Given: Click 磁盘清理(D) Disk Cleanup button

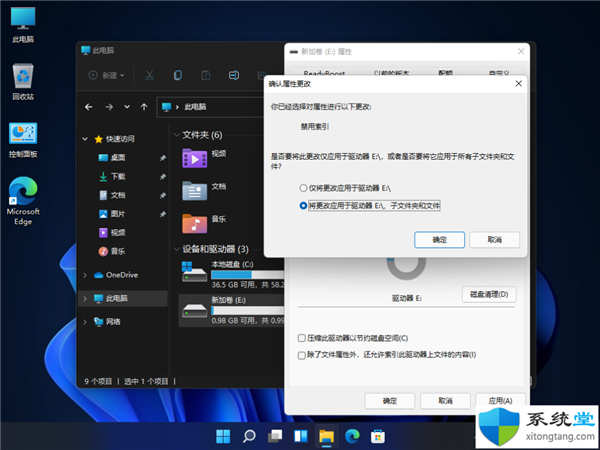Looking at the screenshot, I should click(x=489, y=295).
